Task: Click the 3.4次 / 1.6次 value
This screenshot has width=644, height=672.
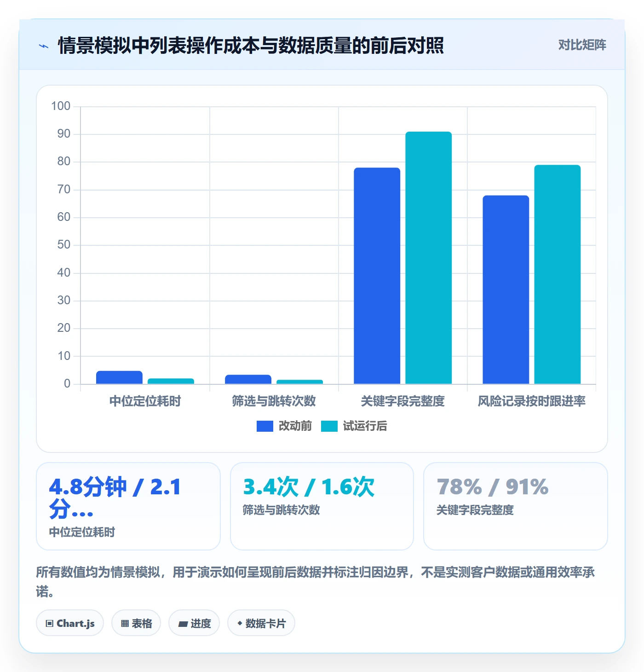Action: pos(309,487)
